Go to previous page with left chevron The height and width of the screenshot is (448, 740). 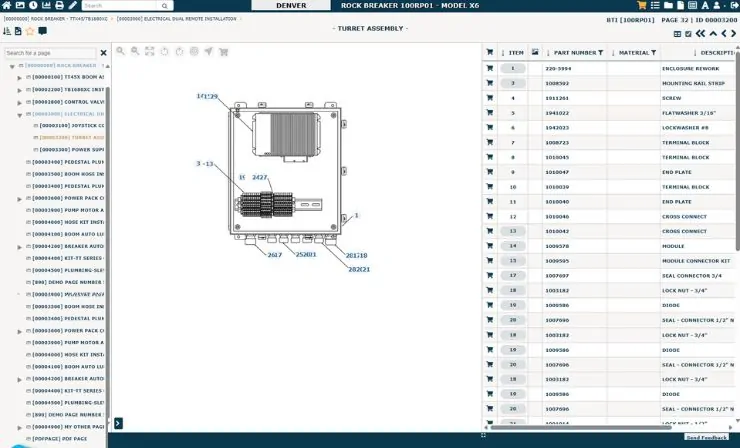[x=724, y=34]
